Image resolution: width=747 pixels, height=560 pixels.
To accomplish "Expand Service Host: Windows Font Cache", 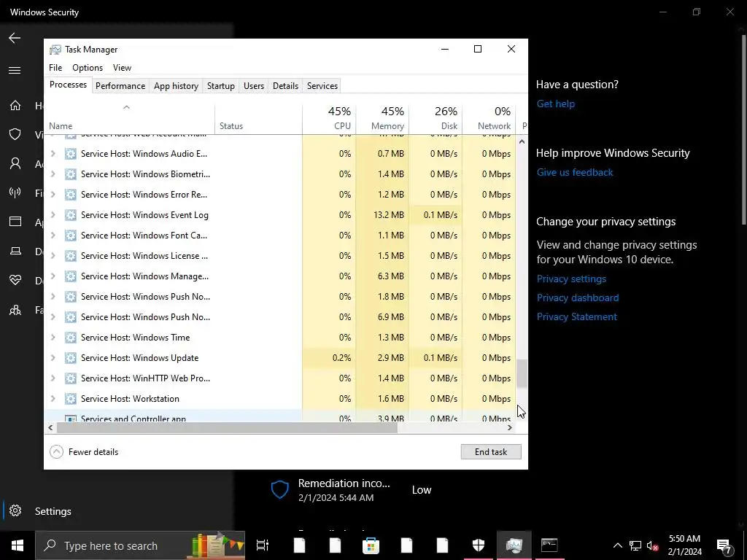I will coord(53,236).
